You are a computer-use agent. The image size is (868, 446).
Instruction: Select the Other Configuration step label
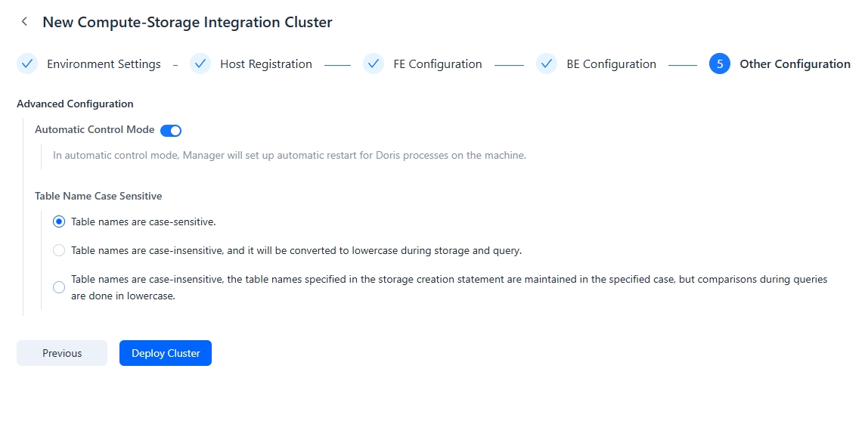[x=795, y=63]
